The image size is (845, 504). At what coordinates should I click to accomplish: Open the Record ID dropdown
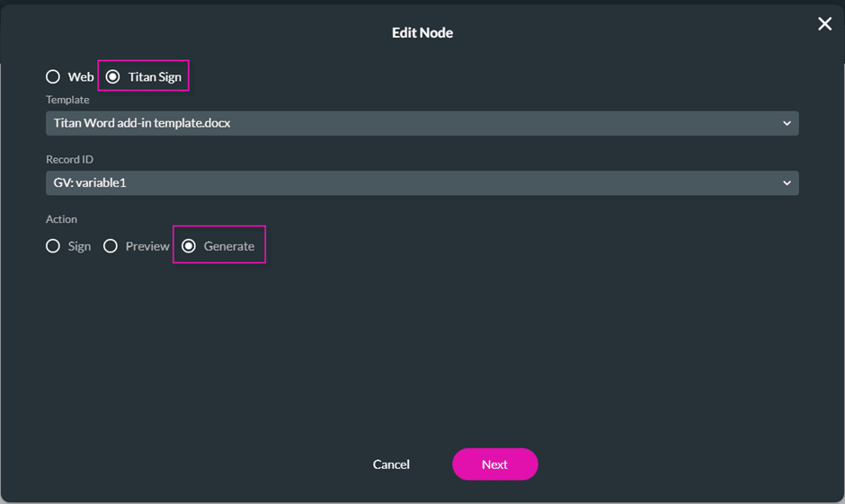pos(422,183)
